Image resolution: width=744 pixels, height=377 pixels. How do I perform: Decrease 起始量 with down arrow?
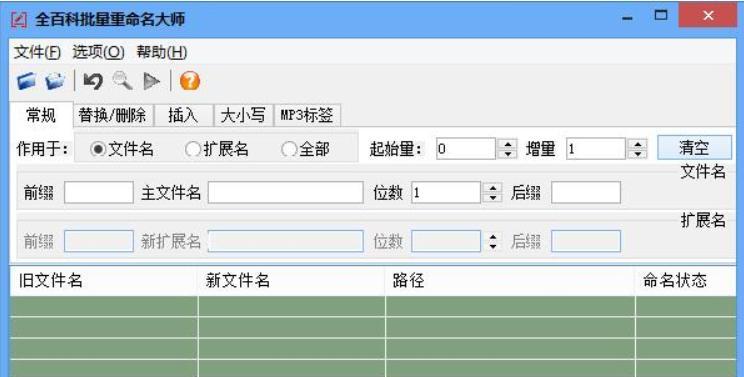pyautogui.click(x=508, y=154)
